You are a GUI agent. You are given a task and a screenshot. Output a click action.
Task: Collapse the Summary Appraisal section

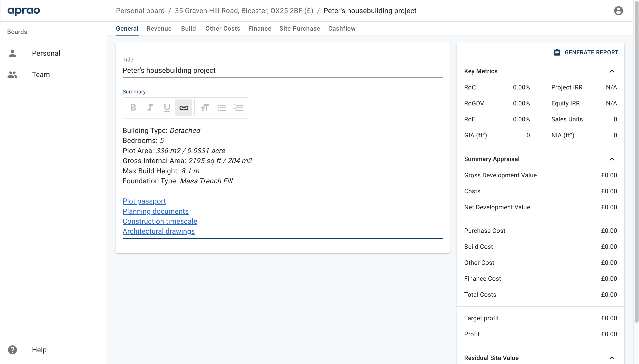pyautogui.click(x=612, y=159)
